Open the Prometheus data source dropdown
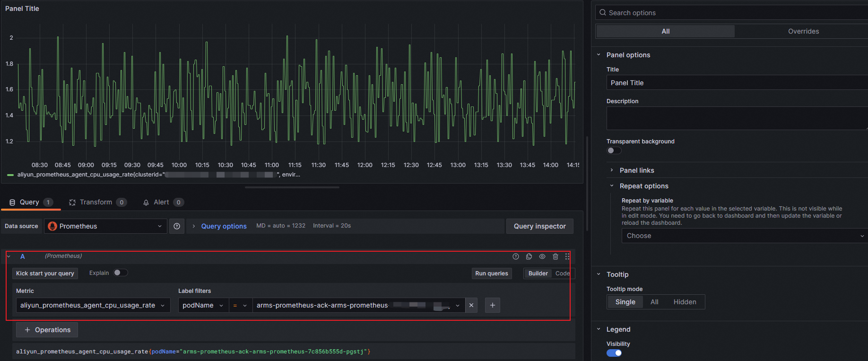Screen dimensions: 868x361 pyautogui.click(x=105, y=226)
